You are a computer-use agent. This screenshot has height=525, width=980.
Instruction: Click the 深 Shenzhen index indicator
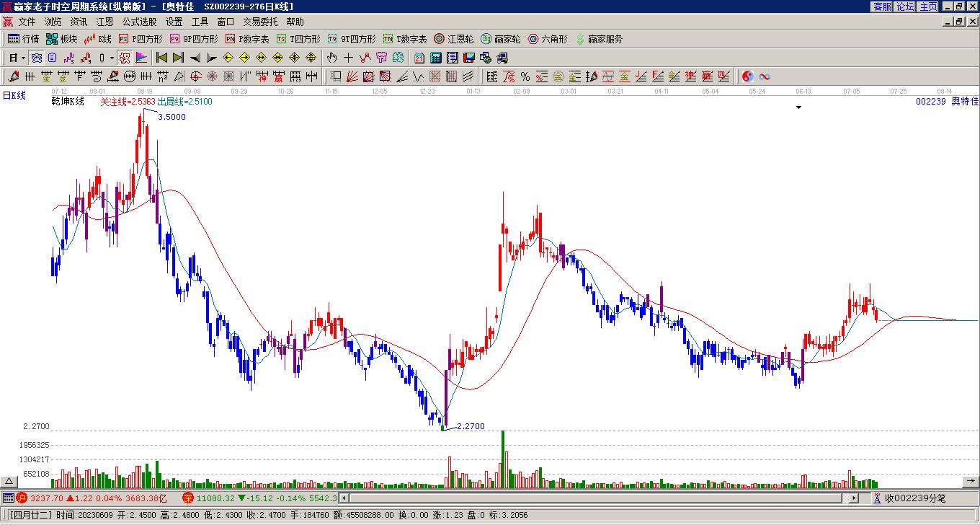pos(188,498)
